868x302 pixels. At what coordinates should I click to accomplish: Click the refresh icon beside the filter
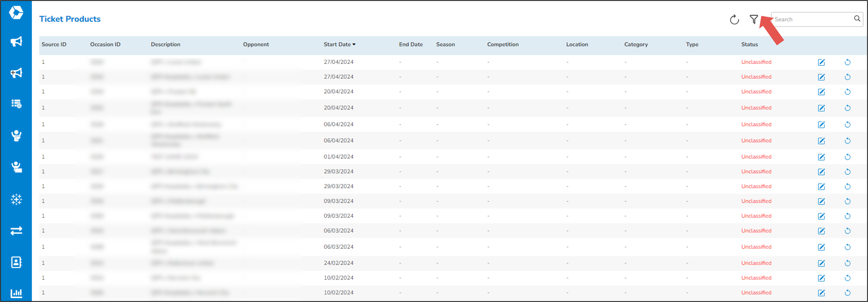click(x=734, y=20)
